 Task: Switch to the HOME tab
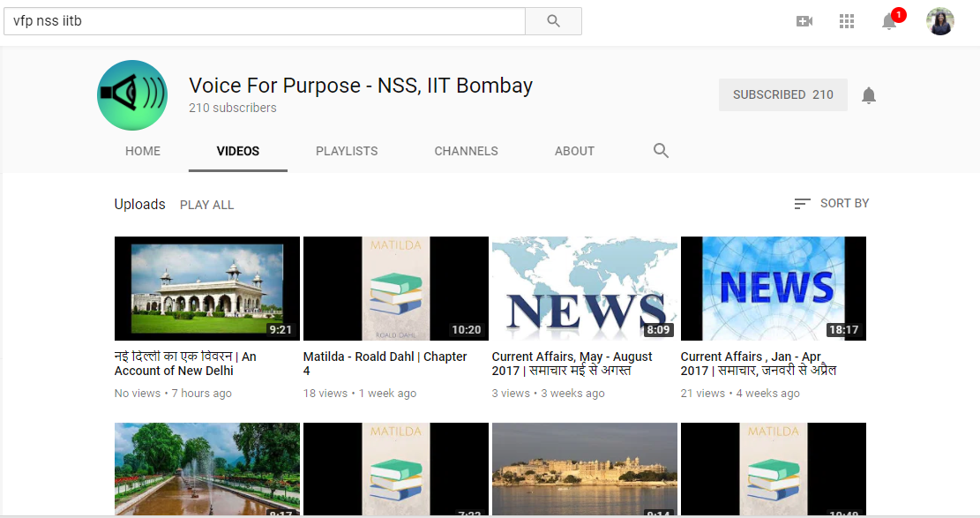[143, 151]
